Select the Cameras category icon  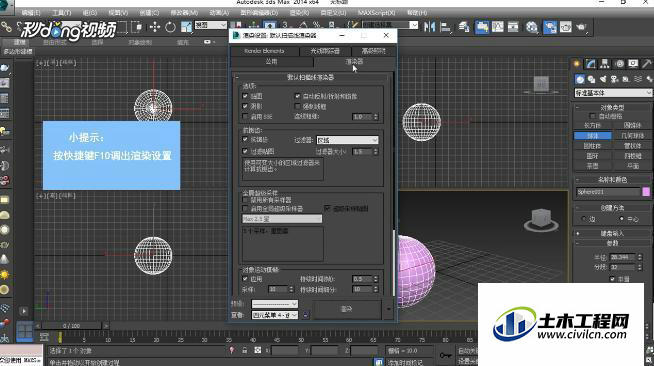click(614, 79)
